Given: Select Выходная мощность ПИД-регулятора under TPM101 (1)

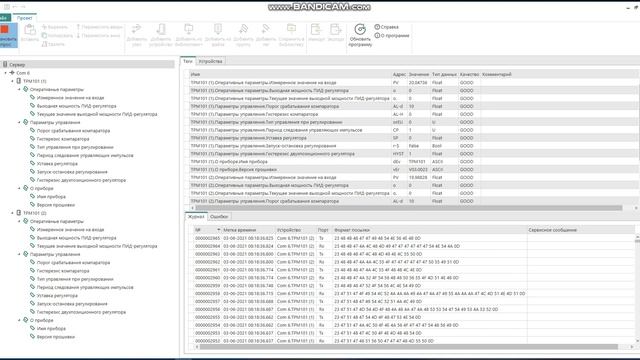Looking at the screenshot, I should [76, 106].
